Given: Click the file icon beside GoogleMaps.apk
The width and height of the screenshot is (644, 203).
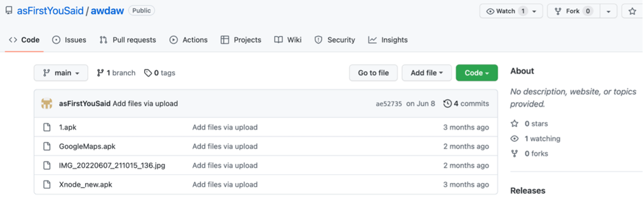Looking at the screenshot, I should point(47,146).
